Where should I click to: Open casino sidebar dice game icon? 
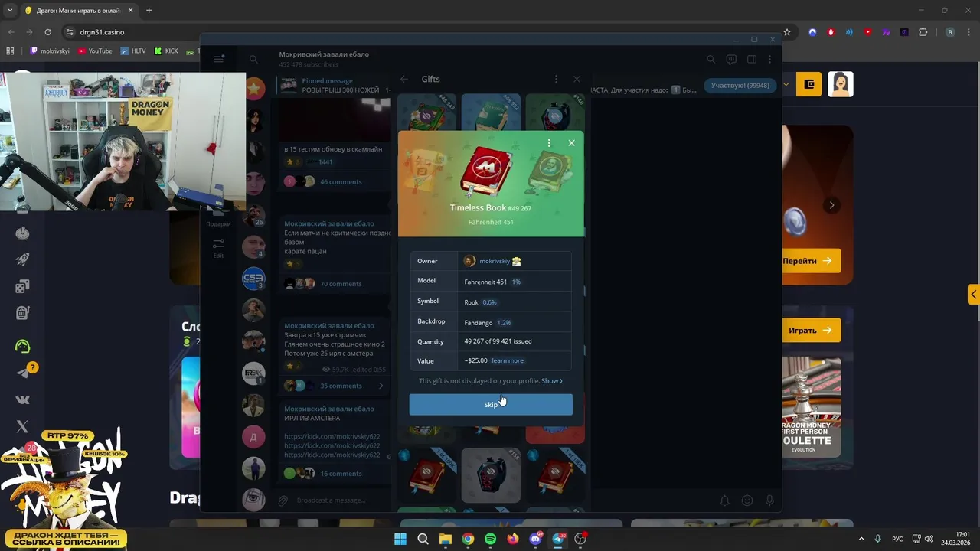(x=22, y=286)
